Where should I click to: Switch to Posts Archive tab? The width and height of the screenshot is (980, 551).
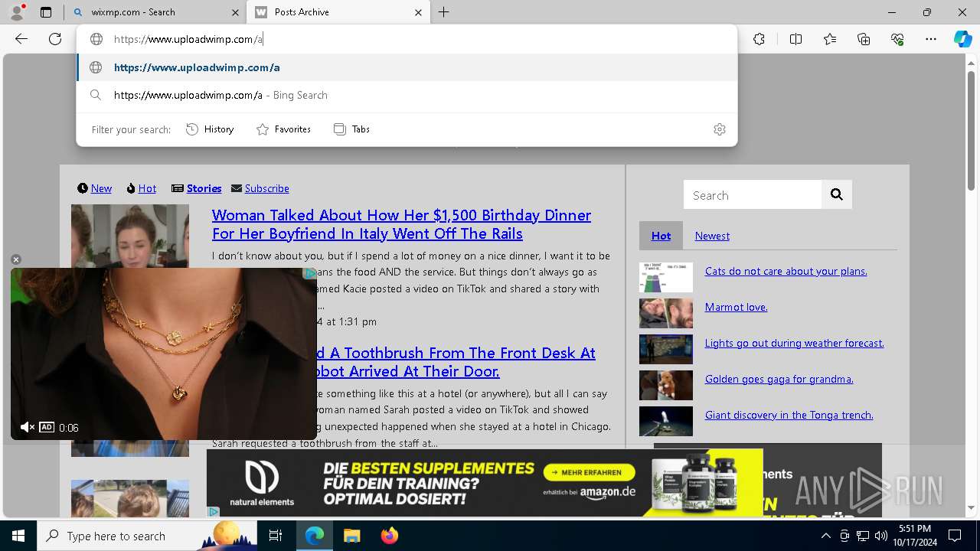[x=340, y=12]
